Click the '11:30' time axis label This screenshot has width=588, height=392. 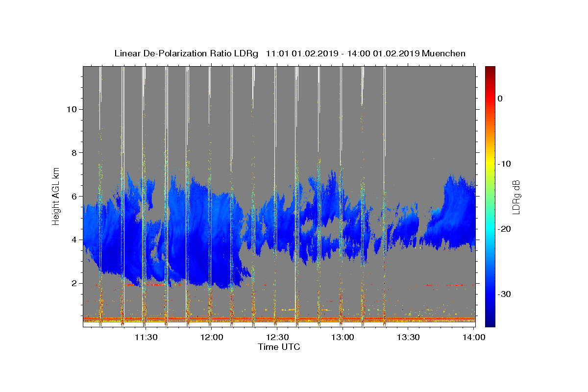(x=146, y=337)
